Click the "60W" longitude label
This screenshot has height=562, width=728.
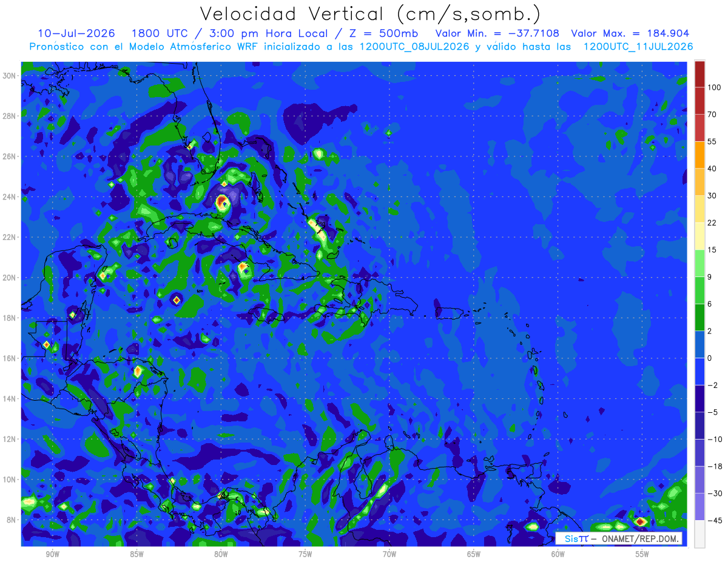[x=558, y=554]
